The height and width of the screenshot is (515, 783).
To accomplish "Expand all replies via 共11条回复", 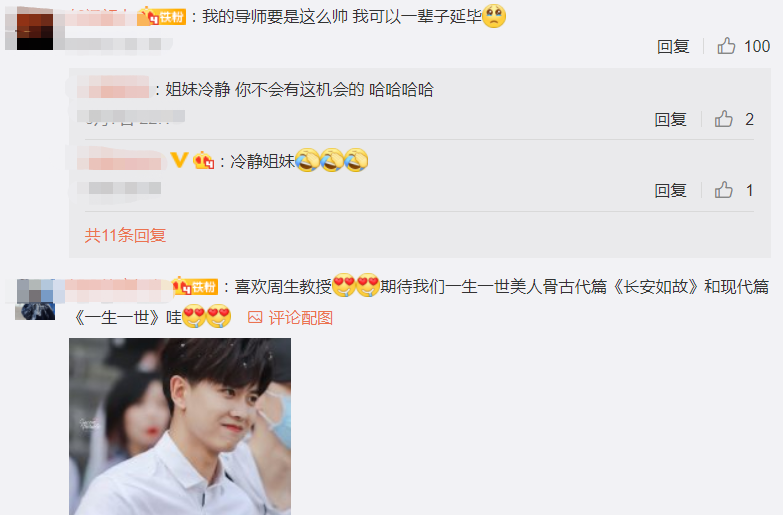I will point(125,235).
